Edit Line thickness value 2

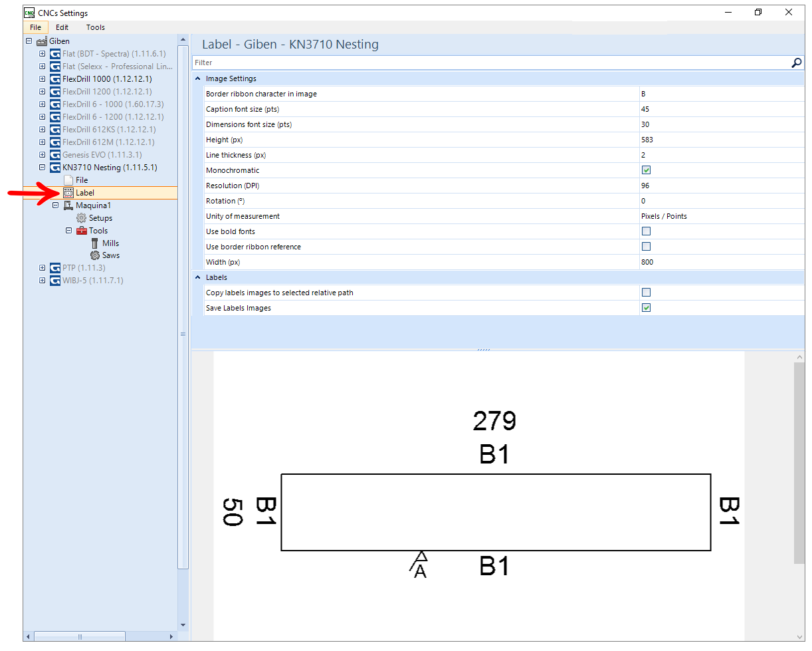click(722, 155)
